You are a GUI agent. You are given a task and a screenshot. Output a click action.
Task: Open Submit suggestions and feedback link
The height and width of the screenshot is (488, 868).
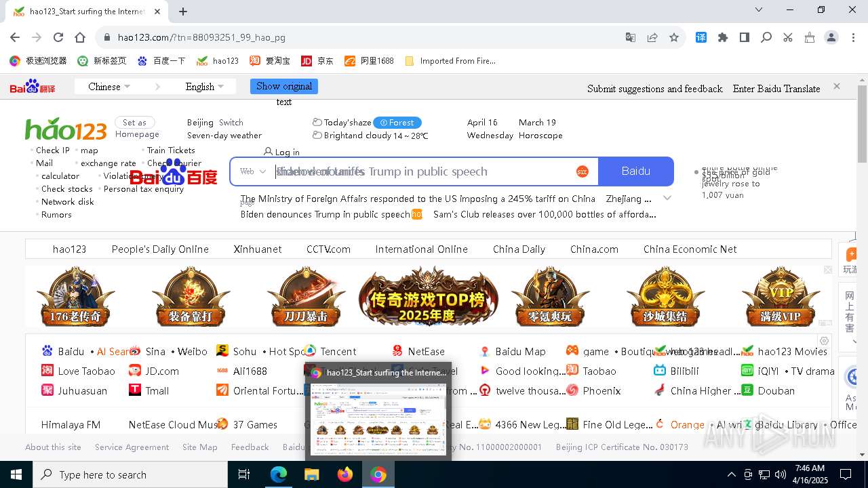point(655,89)
